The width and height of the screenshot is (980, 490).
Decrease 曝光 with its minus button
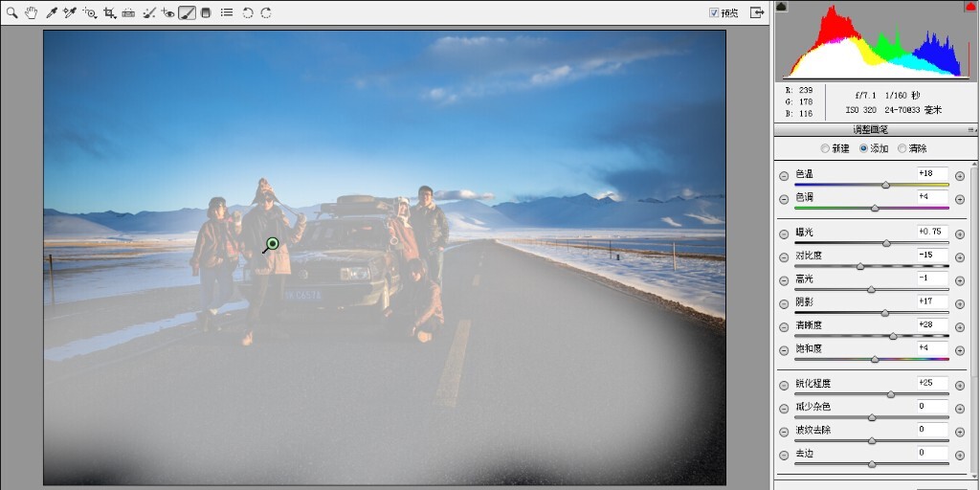point(784,234)
